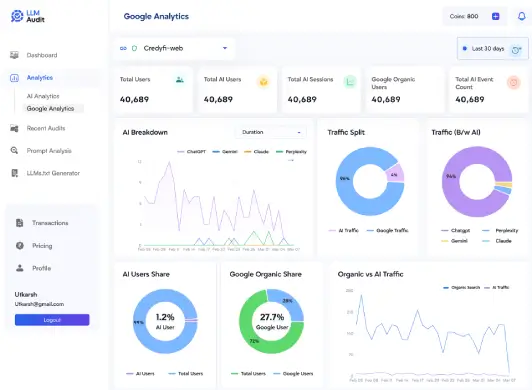This screenshot has width=532, height=390.
Task: Click the Logout button
Action: click(x=52, y=320)
